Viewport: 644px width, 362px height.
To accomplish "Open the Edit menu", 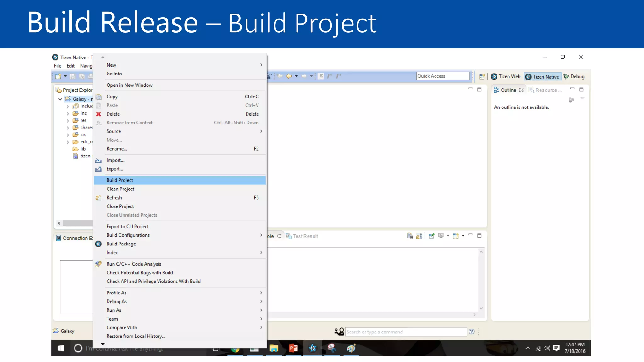I will click(x=70, y=66).
